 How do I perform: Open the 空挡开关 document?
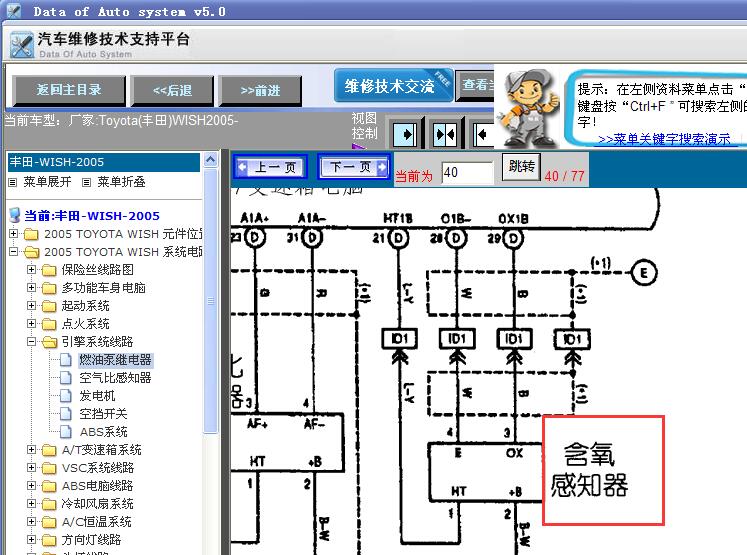click(103, 414)
